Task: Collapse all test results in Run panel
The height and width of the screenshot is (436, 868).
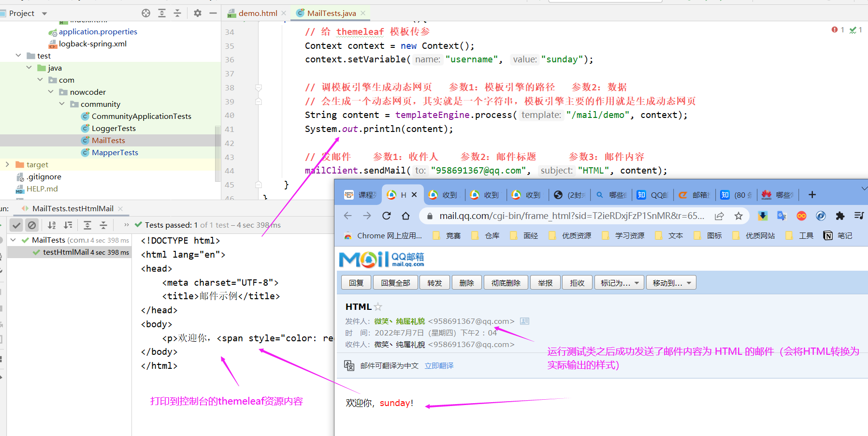Action: (x=103, y=225)
